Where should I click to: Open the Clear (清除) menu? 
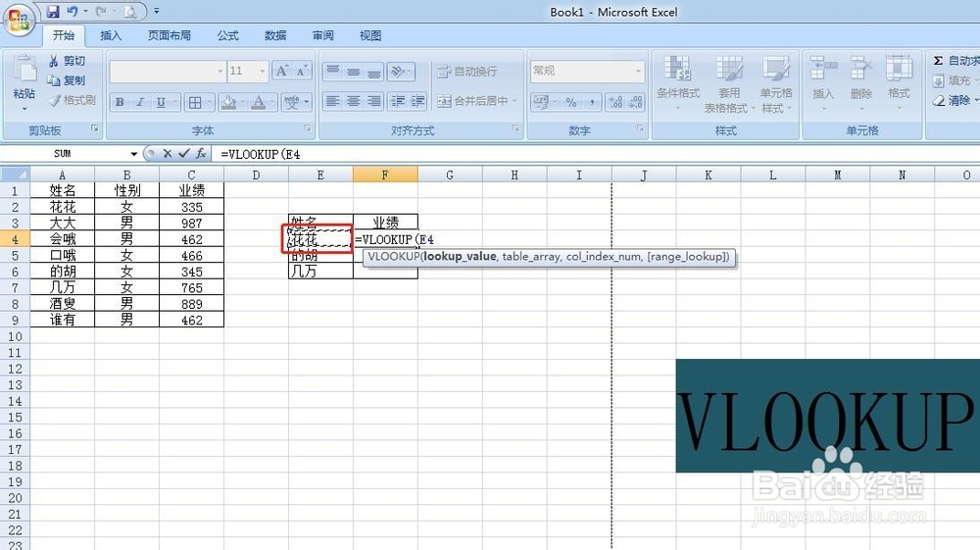click(x=955, y=100)
